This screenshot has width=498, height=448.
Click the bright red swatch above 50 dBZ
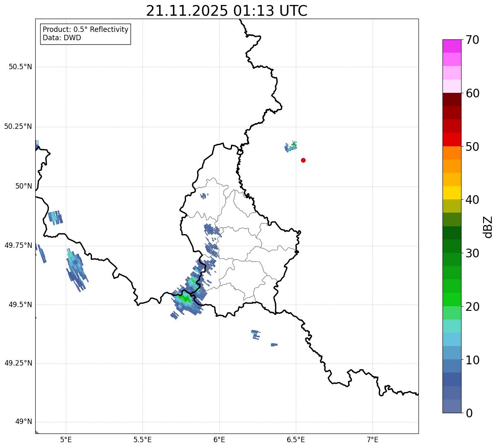point(452,139)
